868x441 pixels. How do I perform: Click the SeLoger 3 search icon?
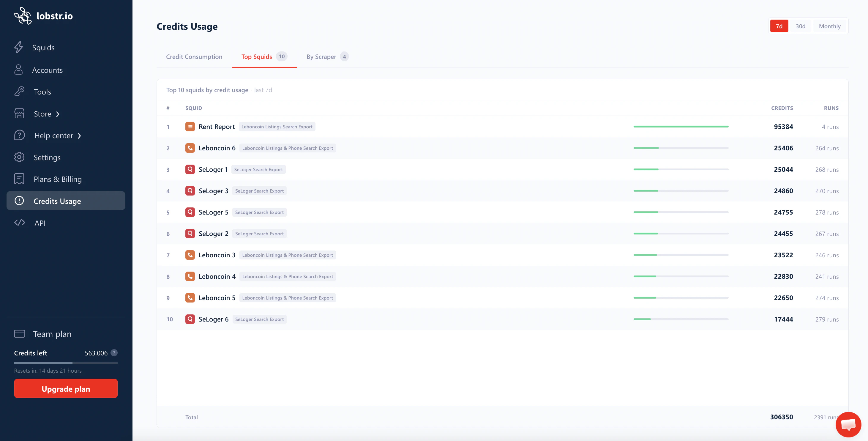pyautogui.click(x=190, y=190)
